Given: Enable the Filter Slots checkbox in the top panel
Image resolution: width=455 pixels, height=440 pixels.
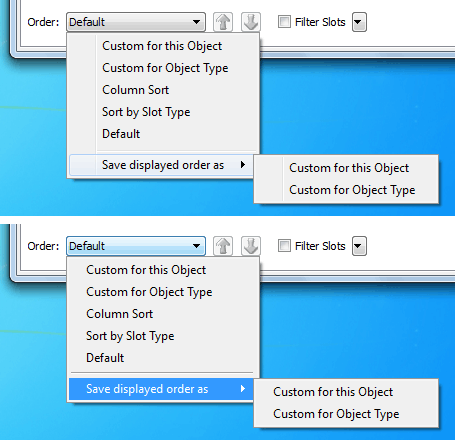Looking at the screenshot, I should tap(284, 22).
